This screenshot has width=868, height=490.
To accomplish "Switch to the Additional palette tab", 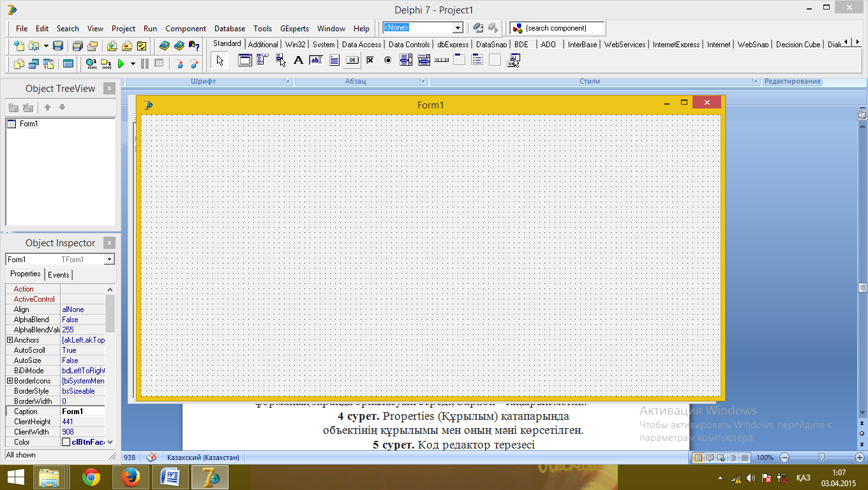I will [263, 45].
